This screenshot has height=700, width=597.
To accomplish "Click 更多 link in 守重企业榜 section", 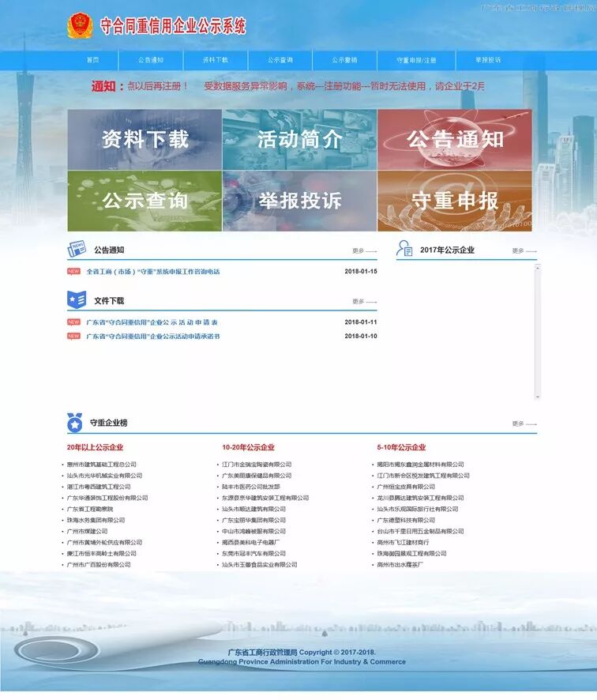I will pyautogui.click(x=524, y=423).
